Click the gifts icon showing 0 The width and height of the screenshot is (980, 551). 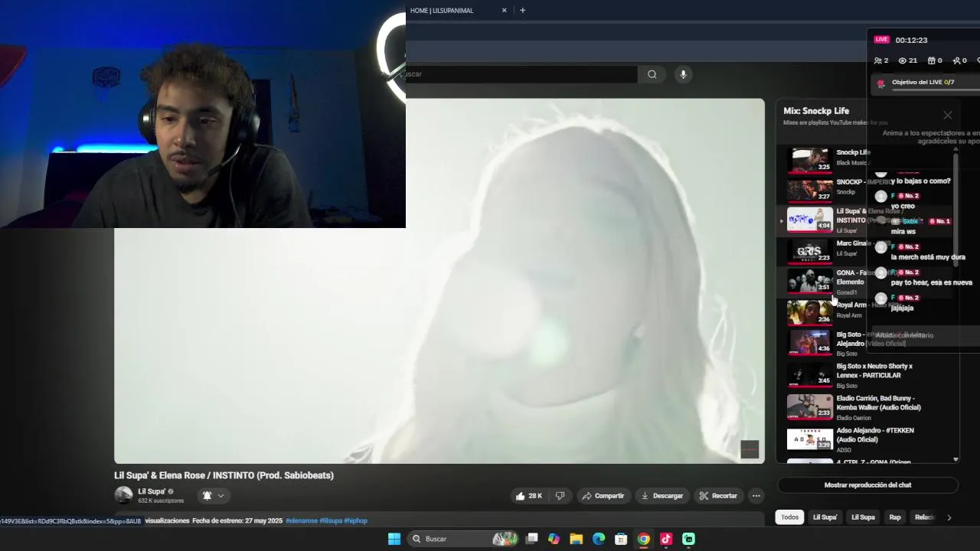pos(931,60)
